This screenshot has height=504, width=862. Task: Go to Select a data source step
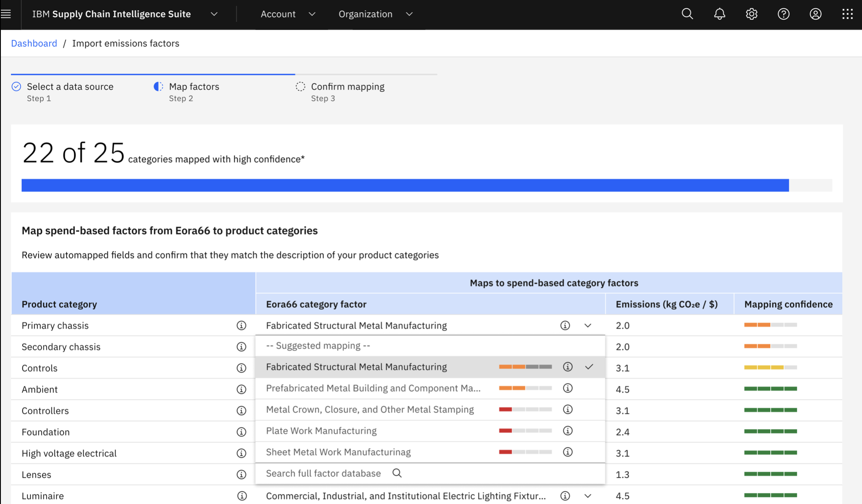(x=70, y=87)
